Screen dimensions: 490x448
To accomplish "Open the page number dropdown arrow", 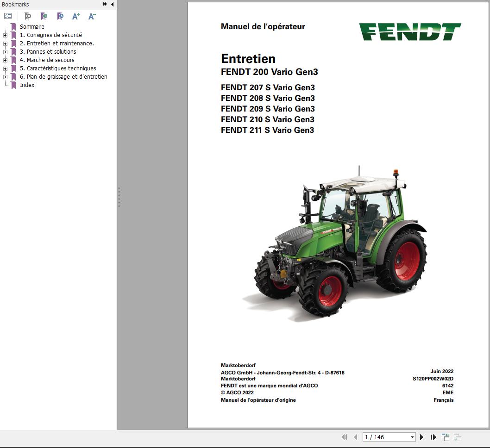I will pos(412,437).
